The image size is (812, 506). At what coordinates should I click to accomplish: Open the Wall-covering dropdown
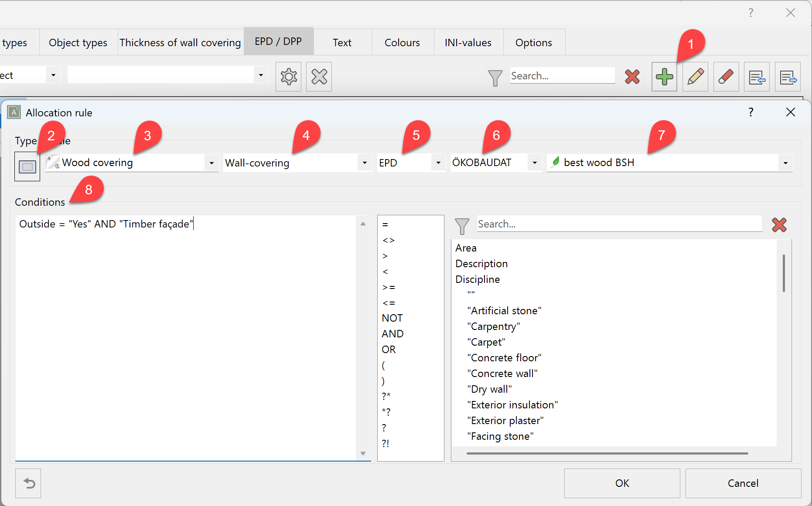(x=365, y=163)
